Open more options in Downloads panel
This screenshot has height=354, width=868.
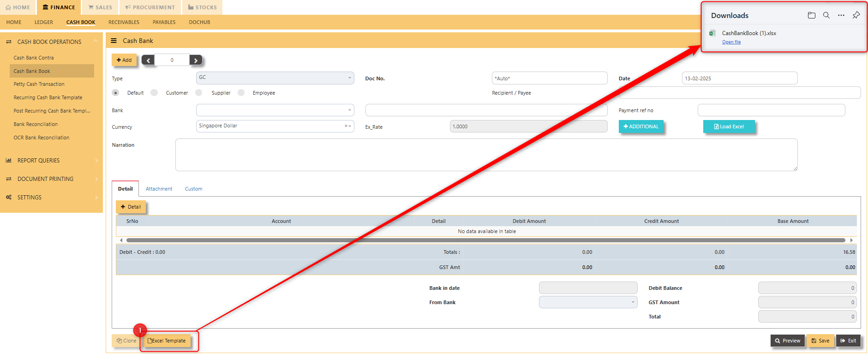(x=841, y=15)
